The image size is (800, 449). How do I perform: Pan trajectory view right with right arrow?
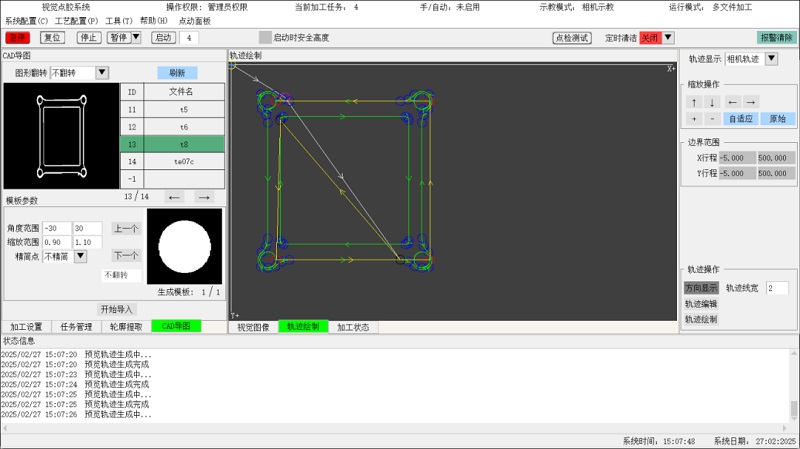point(751,102)
